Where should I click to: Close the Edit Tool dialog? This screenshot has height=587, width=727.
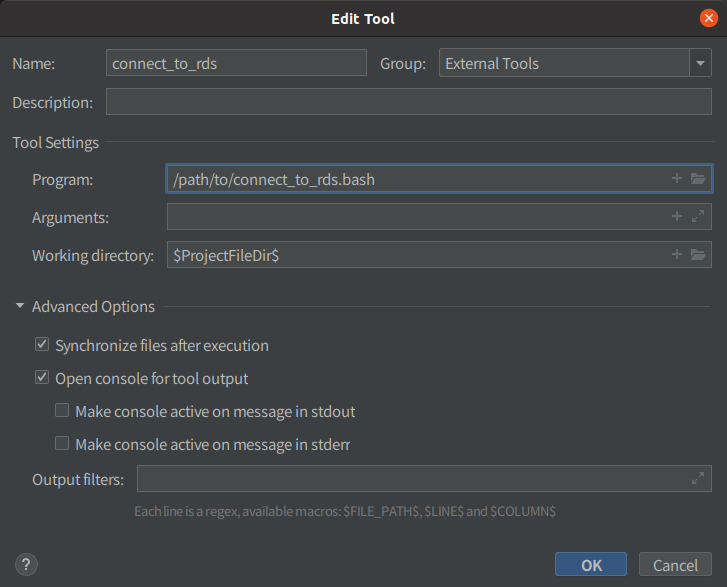[708, 18]
